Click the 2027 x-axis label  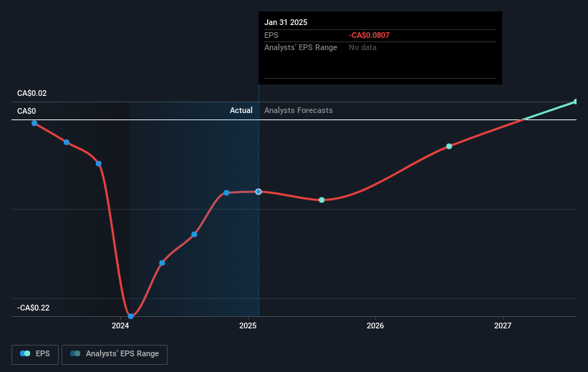(x=503, y=325)
